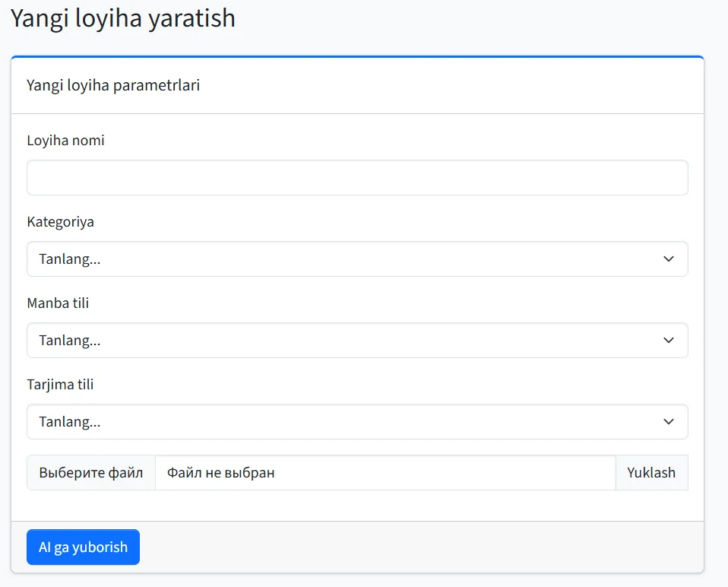Select Tanlang... placeholder text in Kategoriya

(x=70, y=259)
